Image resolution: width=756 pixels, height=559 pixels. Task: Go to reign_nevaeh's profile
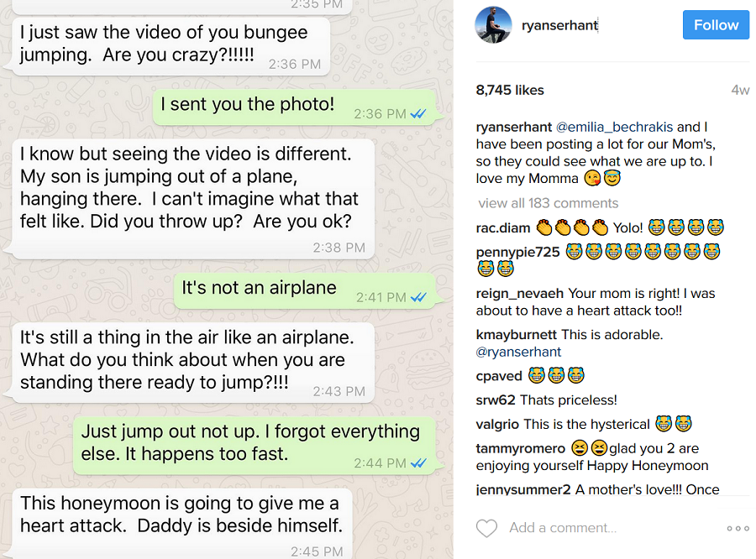point(520,293)
